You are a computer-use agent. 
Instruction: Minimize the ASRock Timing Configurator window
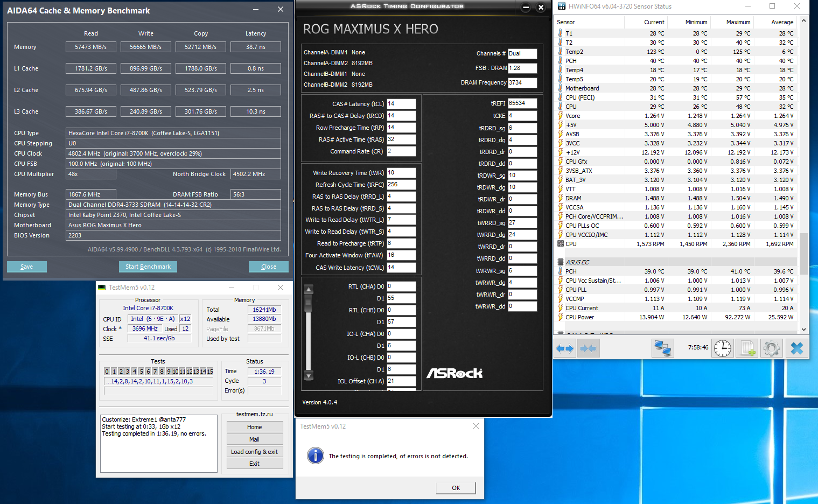pyautogui.click(x=526, y=7)
